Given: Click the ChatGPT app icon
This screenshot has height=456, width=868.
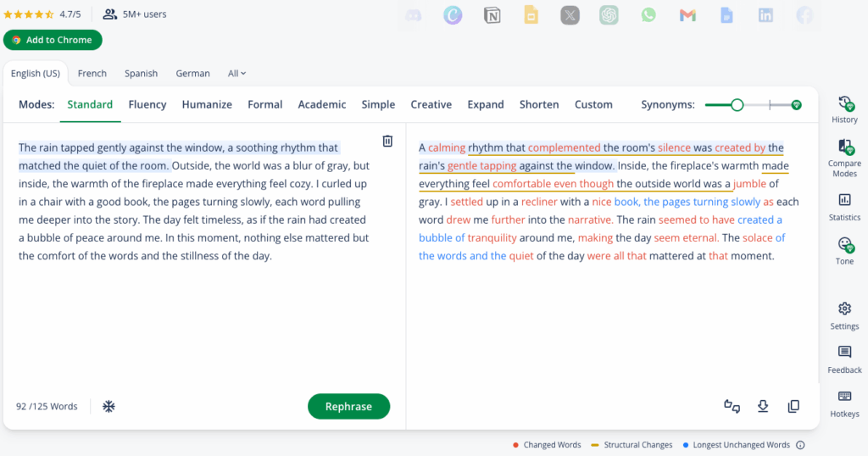Looking at the screenshot, I should tap(609, 15).
